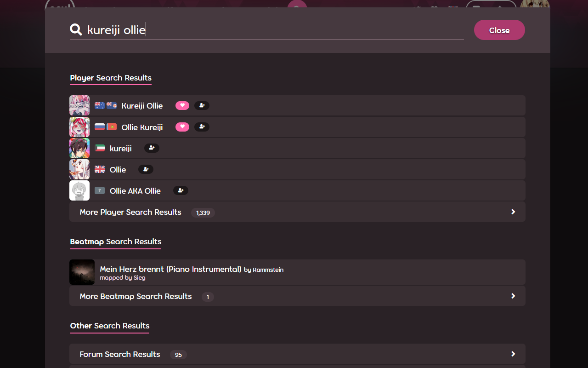Open player profile Ollie Kureiji
Screen dimensions: 588x368
pos(142,127)
